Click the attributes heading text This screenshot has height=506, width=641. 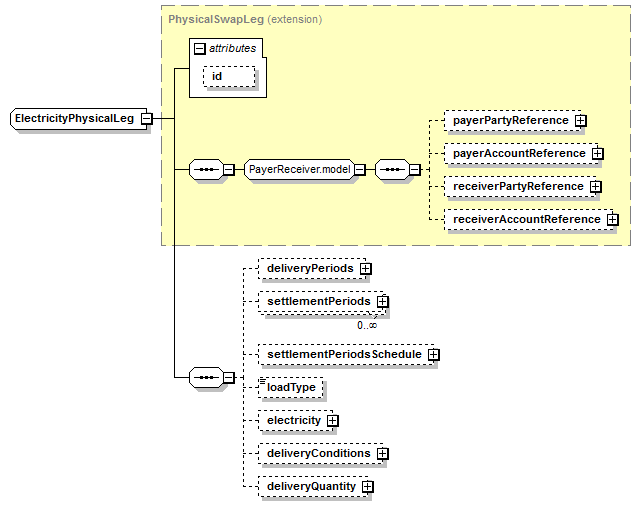(x=233, y=49)
